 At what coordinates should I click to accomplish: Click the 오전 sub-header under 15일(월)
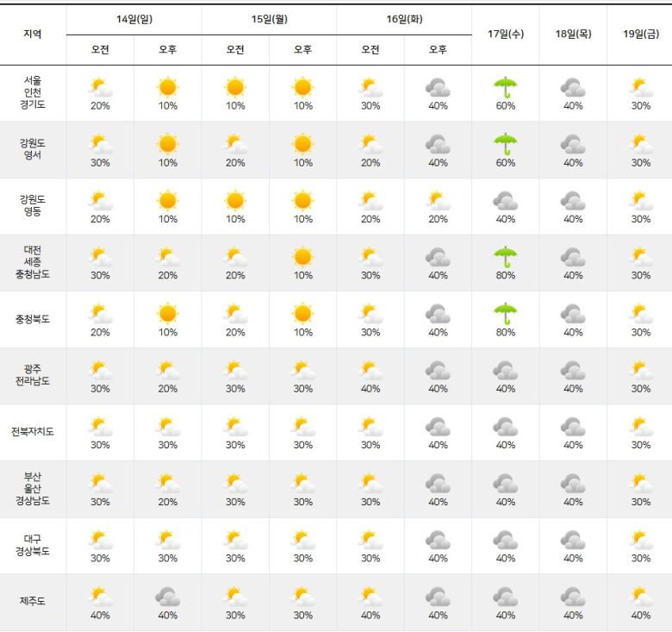(235, 50)
